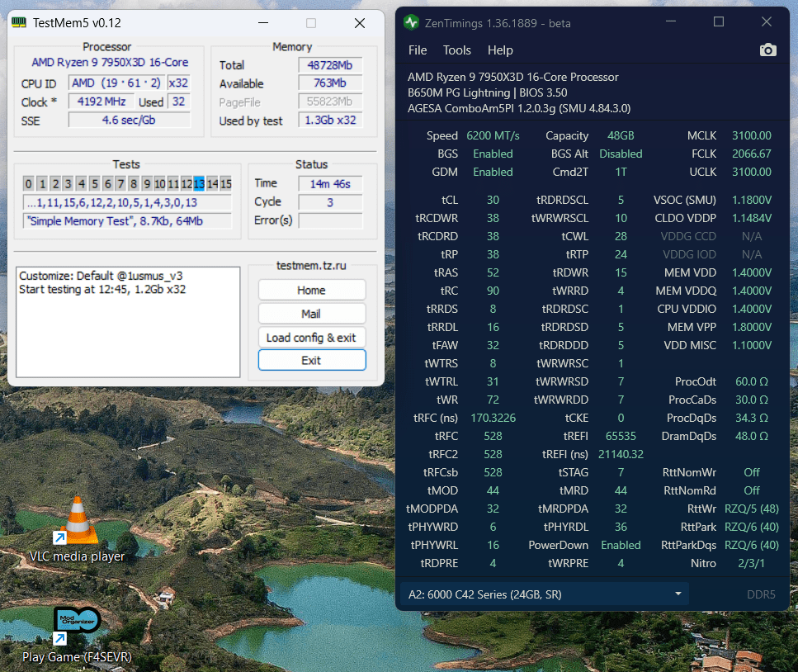Click the ZenTimings screenshot camera icon
This screenshot has height=672, width=798.
point(767,50)
